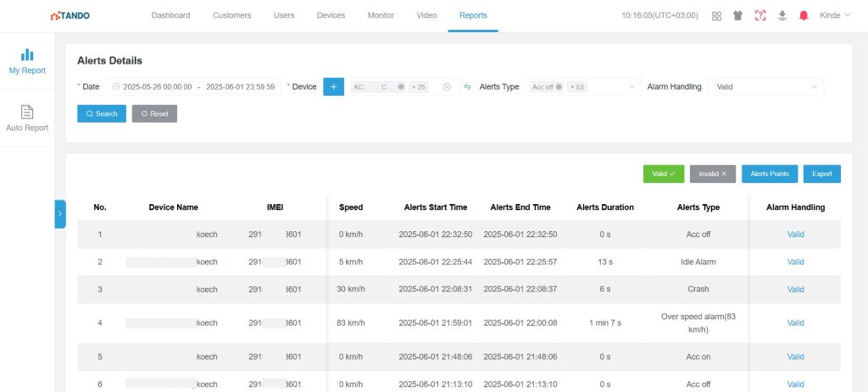
Task: Click the Reset button
Action: click(154, 113)
